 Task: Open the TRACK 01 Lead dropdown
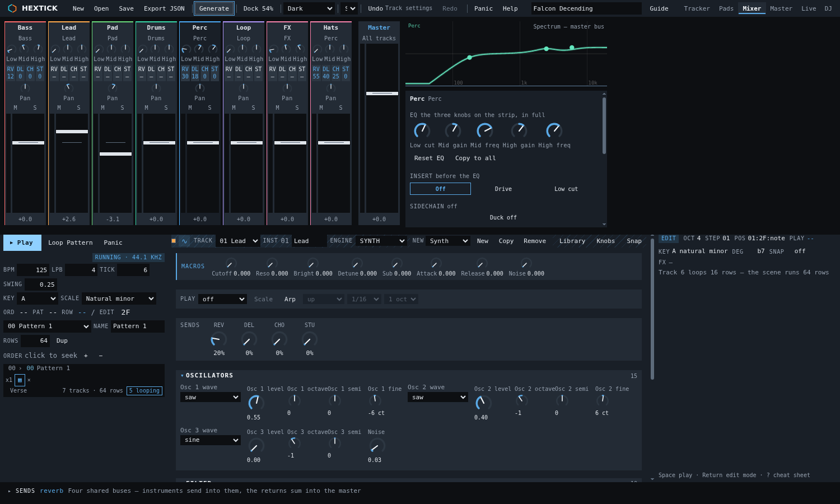coord(238,241)
